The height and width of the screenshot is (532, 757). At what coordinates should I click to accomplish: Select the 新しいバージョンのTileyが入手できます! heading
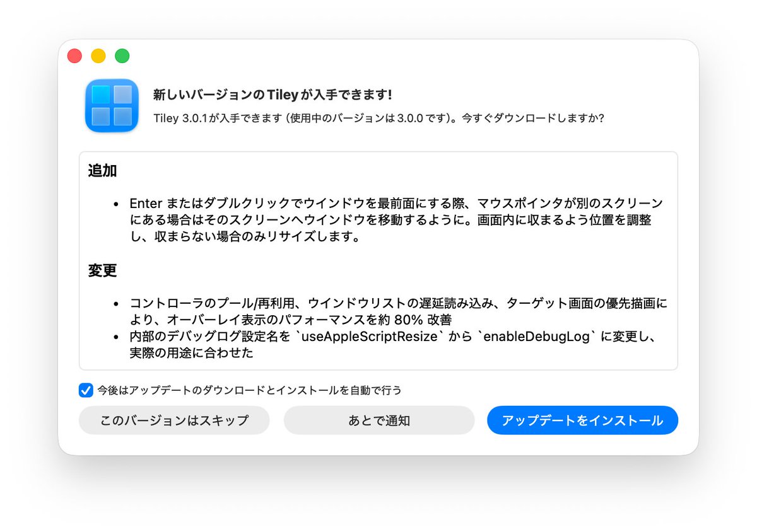[273, 95]
